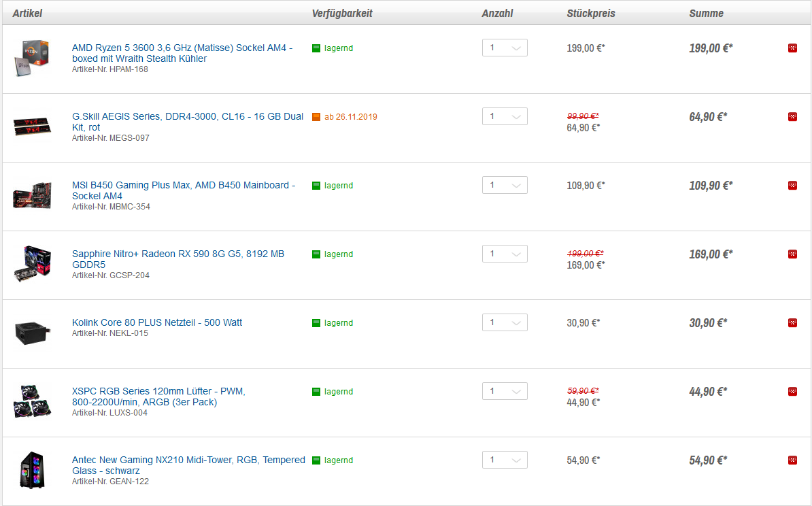Click the 64,90 € sum for G.Skill RAM
This screenshot has height=506, width=812.
click(708, 117)
